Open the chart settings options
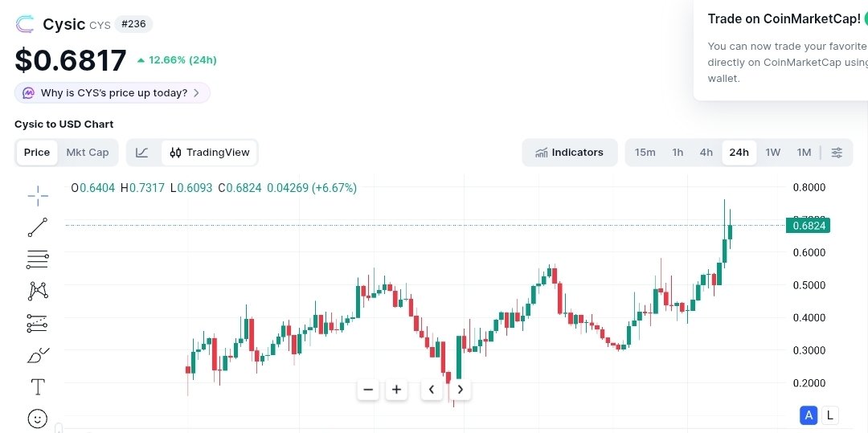The image size is (868, 433). click(x=837, y=153)
